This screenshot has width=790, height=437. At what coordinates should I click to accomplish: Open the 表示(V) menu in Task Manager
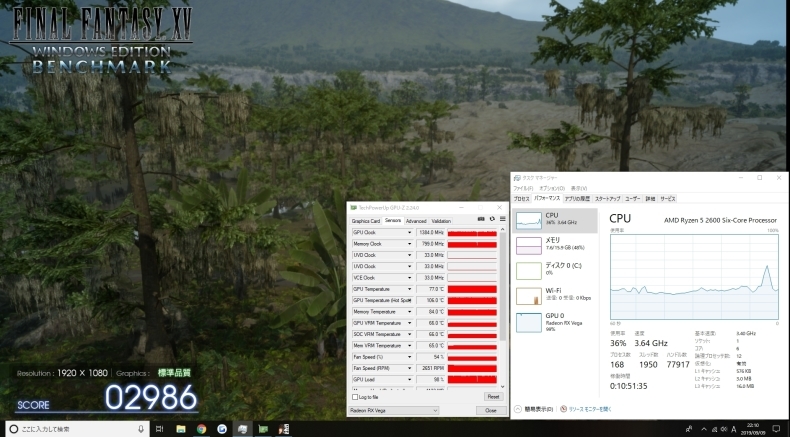579,189
